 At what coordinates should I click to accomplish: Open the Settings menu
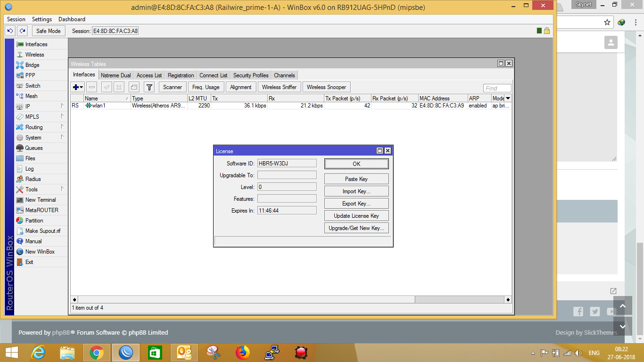point(42,19)
